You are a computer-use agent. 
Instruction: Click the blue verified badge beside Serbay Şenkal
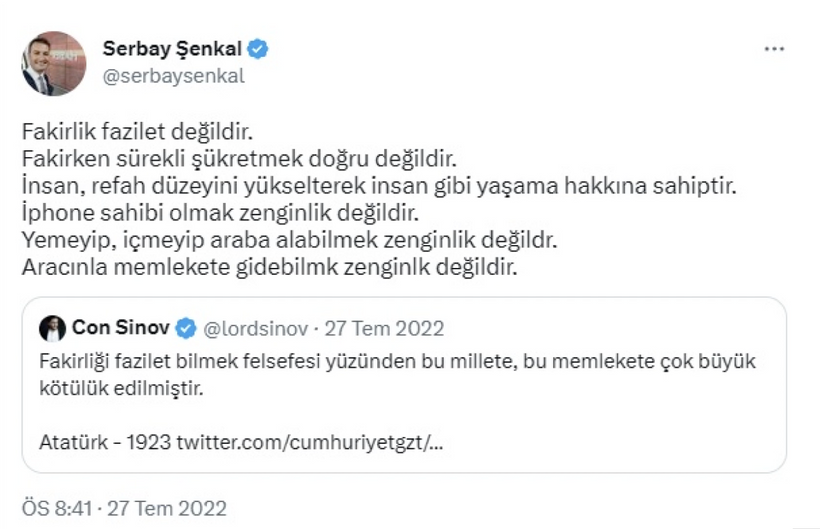[258, 49]
